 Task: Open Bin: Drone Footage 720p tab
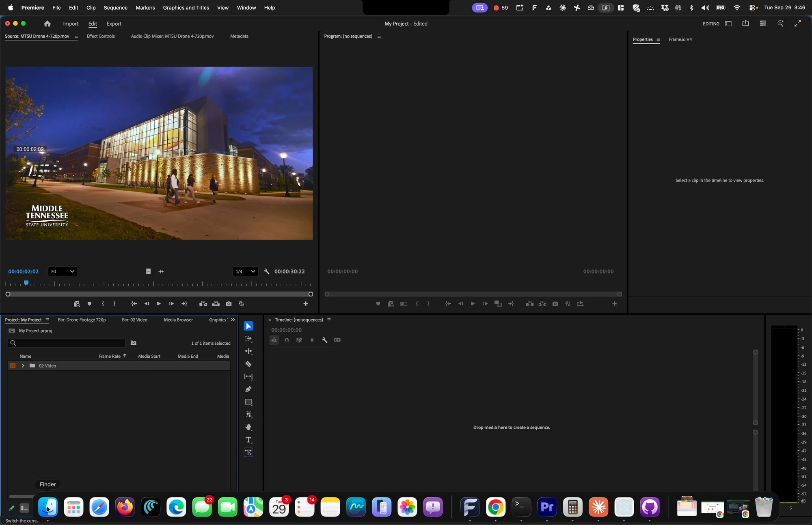click(82, 320)
